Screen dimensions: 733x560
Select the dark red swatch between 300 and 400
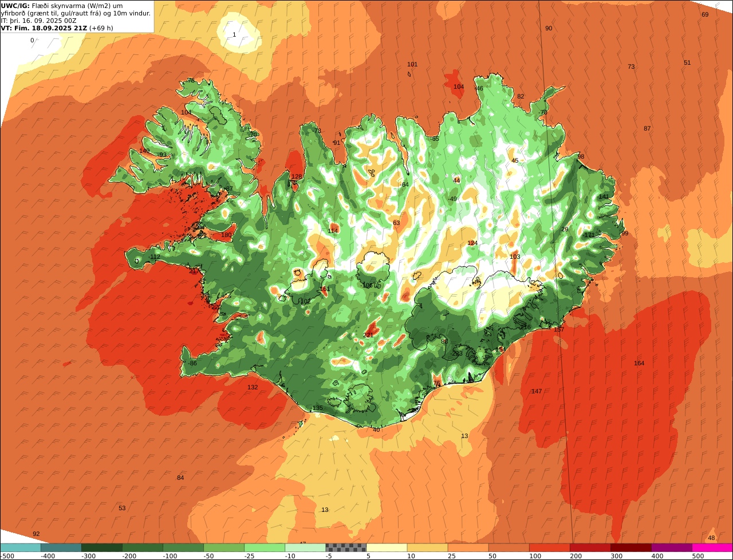(x=630, y=547)
